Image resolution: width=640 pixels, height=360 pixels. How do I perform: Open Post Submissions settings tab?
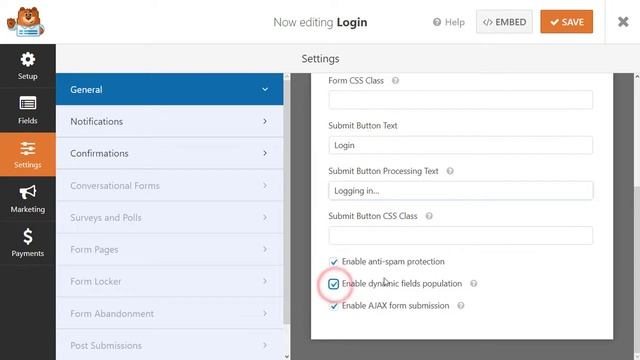coord(169,345)
